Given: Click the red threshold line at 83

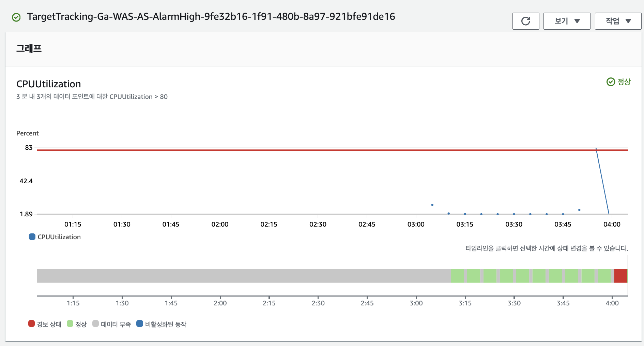Looking at the screenshot, I should point(333,150).
